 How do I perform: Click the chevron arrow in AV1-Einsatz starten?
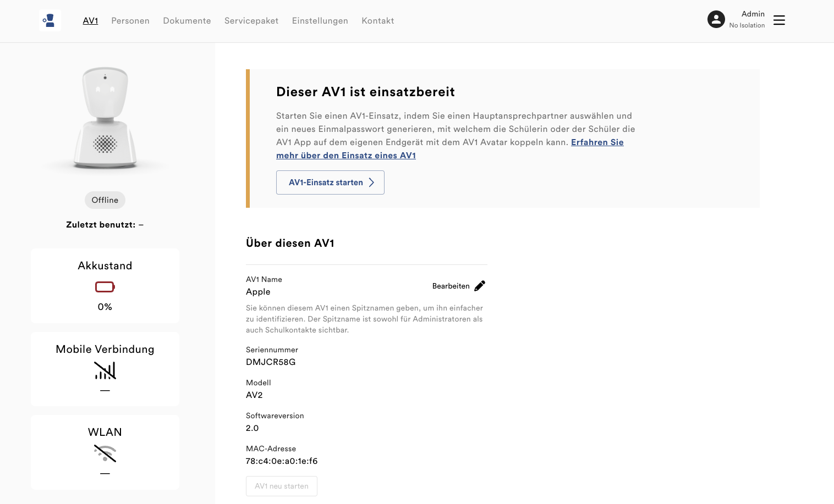(371, 182)
